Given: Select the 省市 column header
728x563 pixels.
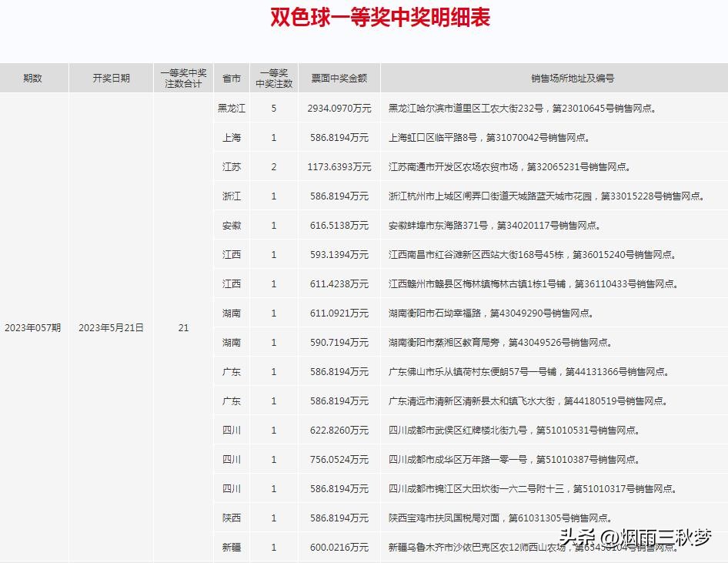Looking at the screenshot, I should (232, 78).
